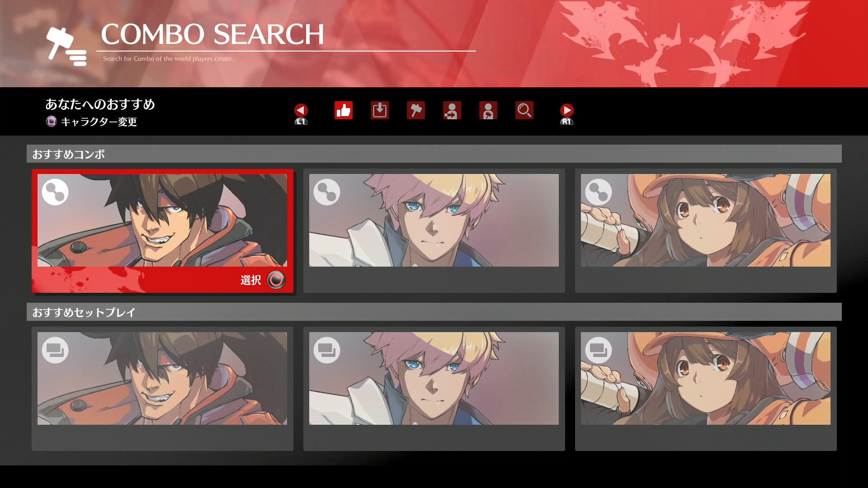Open the hammer created combos tab icon

click(x=416, y=110)
